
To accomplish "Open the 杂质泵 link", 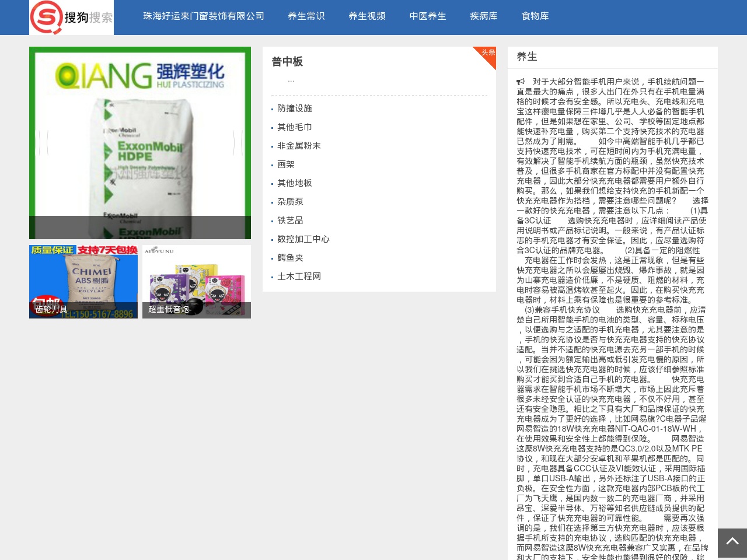I will (x=290, y=202).
